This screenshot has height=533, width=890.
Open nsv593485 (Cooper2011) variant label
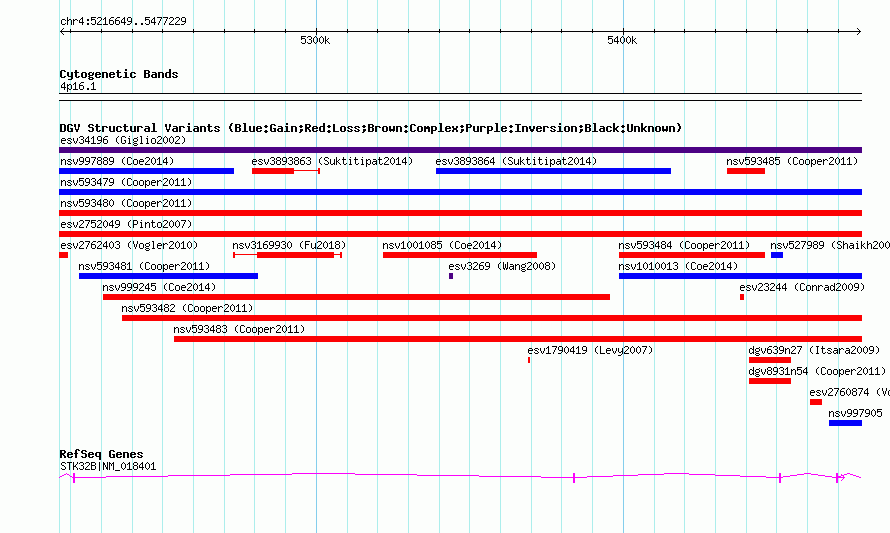[x=792, y=161]
